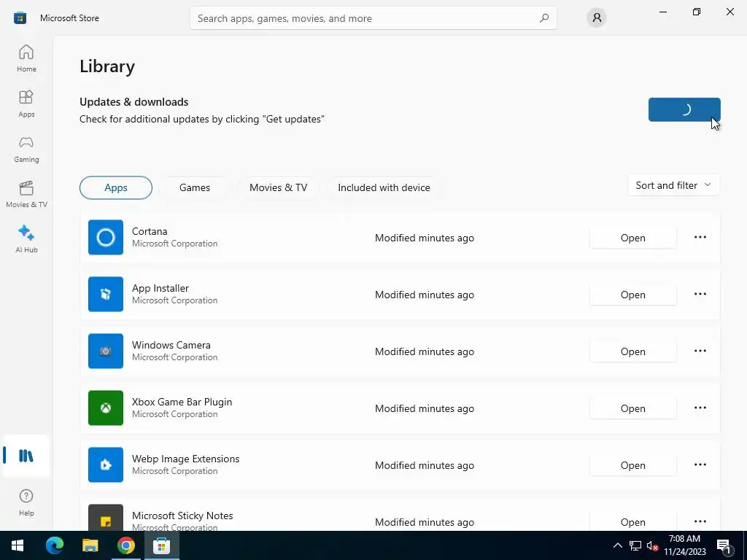The width and height of the screenshot is (747, 560).
Task: Click the Microsoft Sticky Notes icon
Action: 106,518
